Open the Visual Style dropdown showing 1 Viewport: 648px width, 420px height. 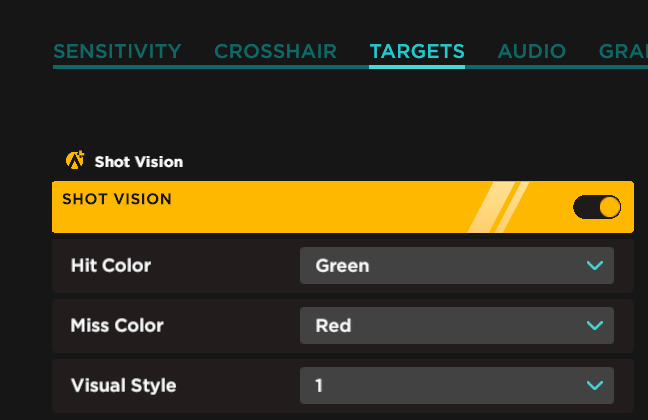tap(456, 385)
